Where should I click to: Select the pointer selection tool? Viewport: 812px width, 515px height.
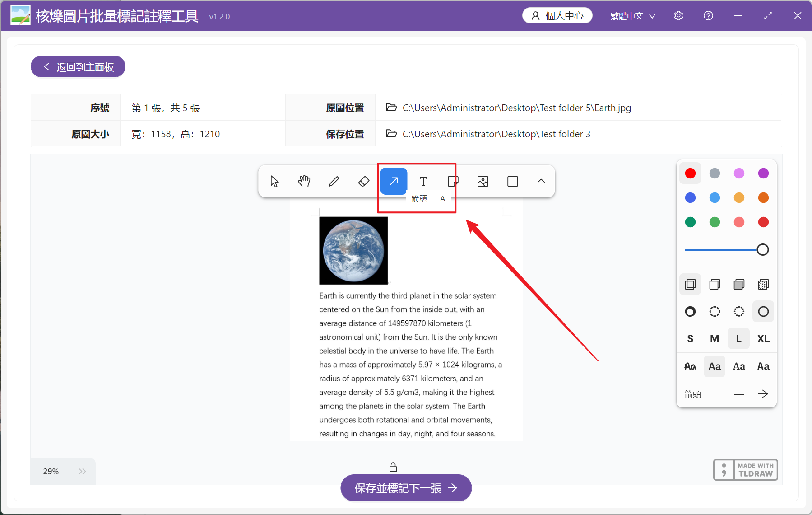coord(274,181)
